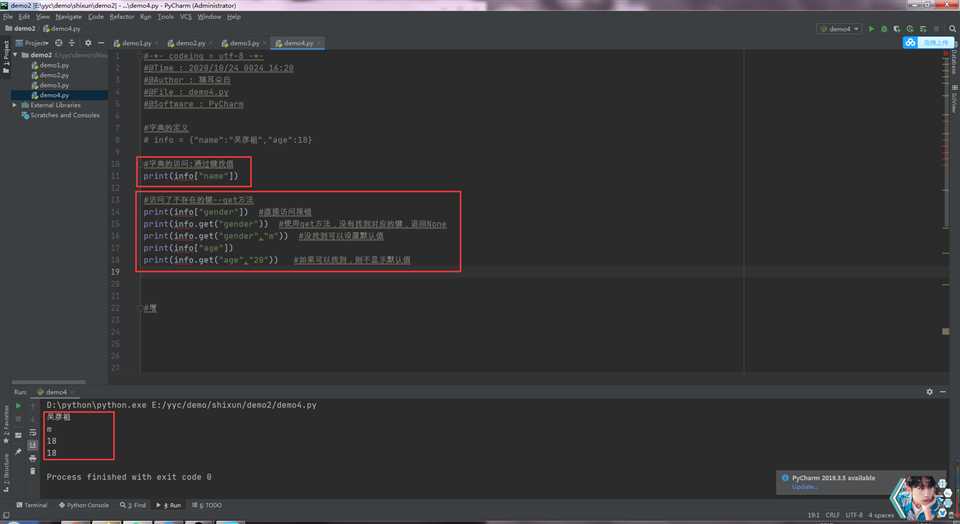Switch to demo2.py editor tab
This screenshot has height=524, width=960.
190,43
